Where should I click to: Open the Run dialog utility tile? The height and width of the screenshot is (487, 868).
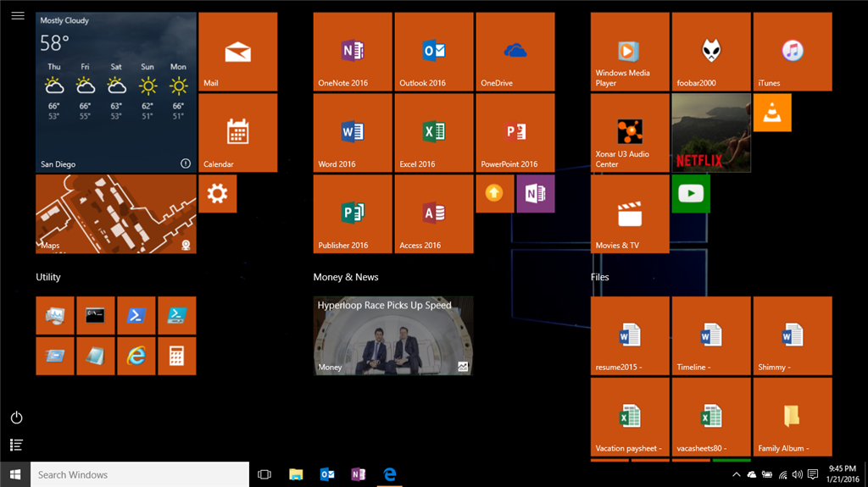pos(55,357)
